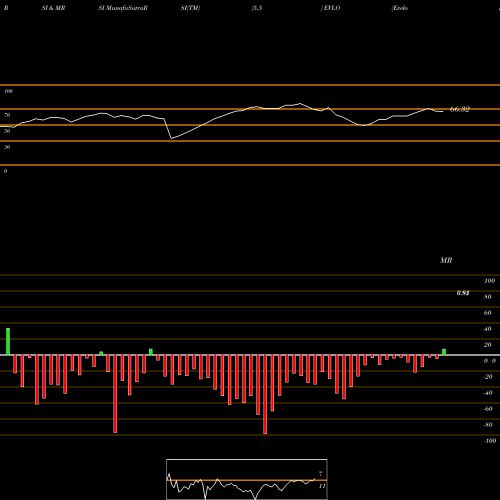
Task: Click the MR axis label -100
Action: [490, 441]
